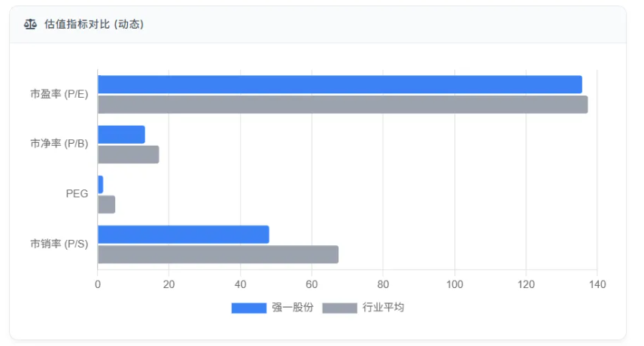Click the 市盈率 (P/E) axis label

point(59,94)
